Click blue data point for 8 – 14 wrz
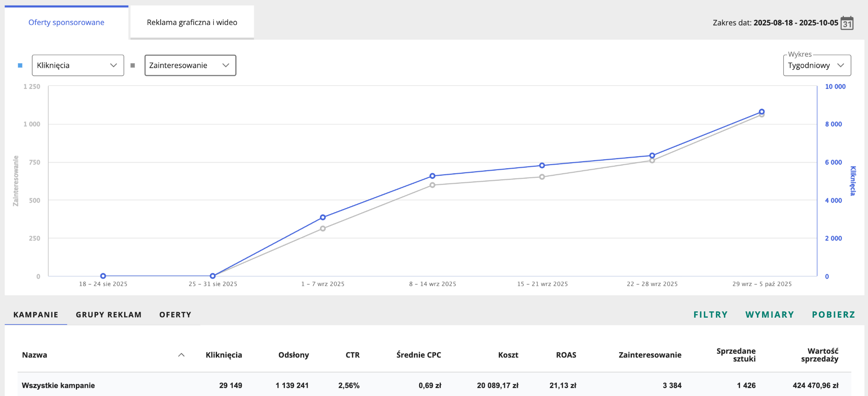868x396 pixels. [x=432, y=176]
